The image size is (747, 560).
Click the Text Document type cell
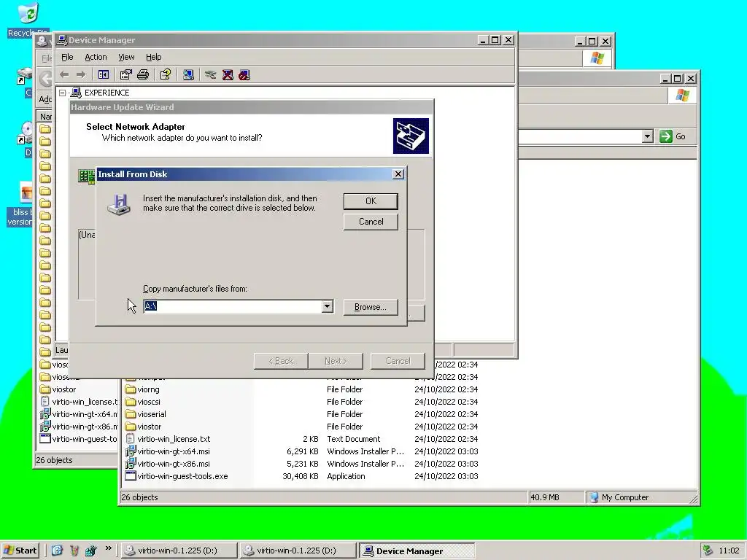point(354,438)
